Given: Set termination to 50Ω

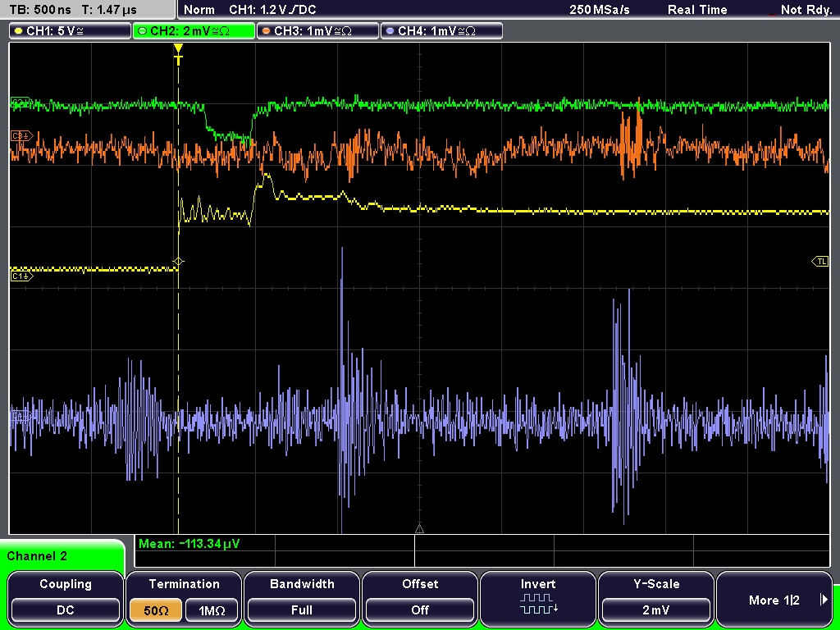Looking at the screenshot, I should [x=155, y=610].
